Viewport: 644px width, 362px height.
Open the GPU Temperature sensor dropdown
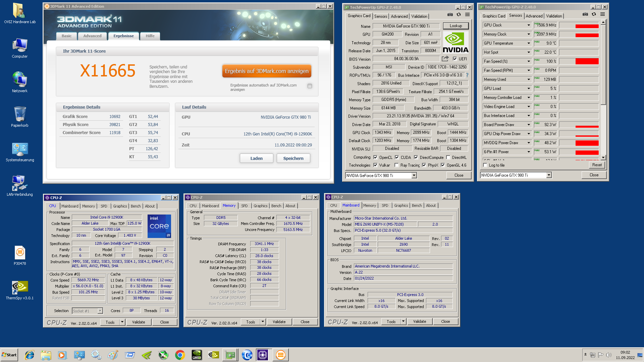point(529,43)
